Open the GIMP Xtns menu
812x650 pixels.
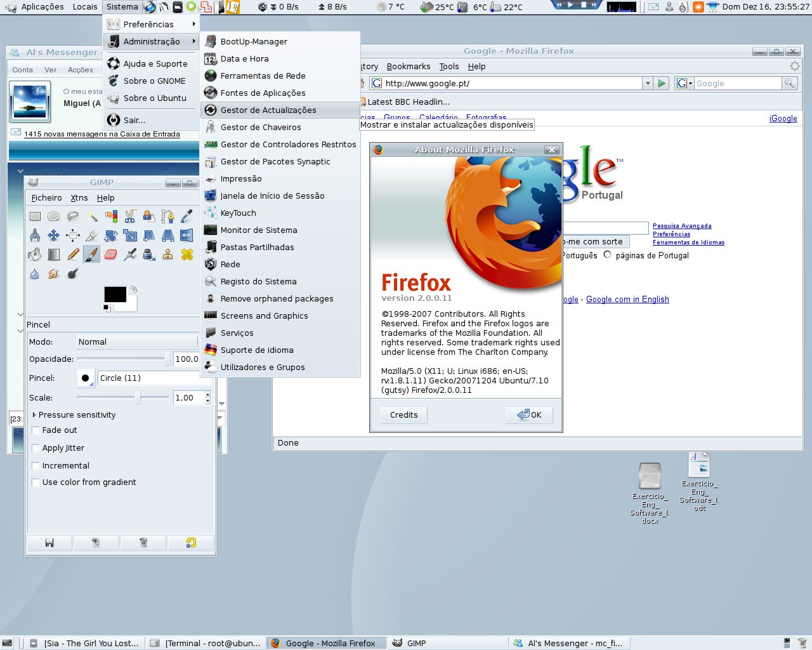[x=79, y=197]
